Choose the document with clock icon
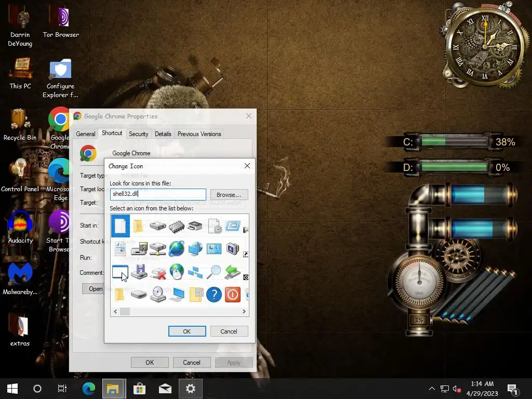This screenshot has width=532, height=399. pyautogui.click(x=215, y=226)
